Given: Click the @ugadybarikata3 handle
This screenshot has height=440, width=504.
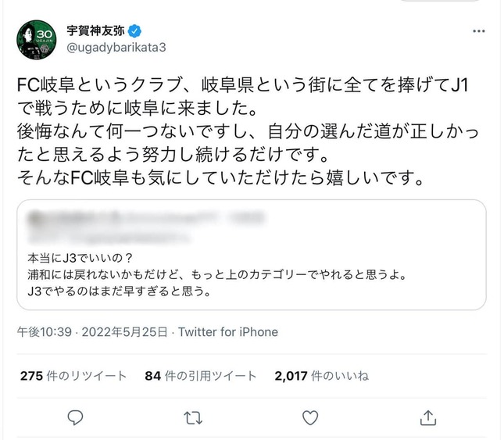Looking at the screenshot, I should 116,48.
